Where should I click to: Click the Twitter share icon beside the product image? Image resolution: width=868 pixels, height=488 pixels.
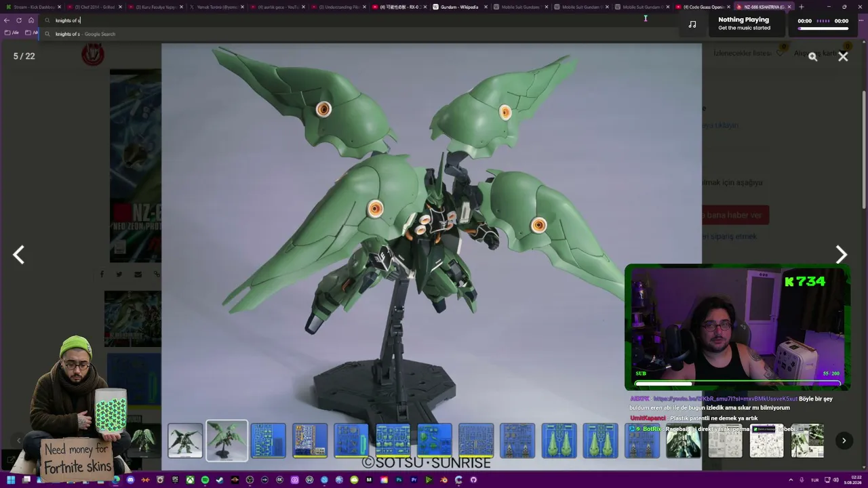119,274
